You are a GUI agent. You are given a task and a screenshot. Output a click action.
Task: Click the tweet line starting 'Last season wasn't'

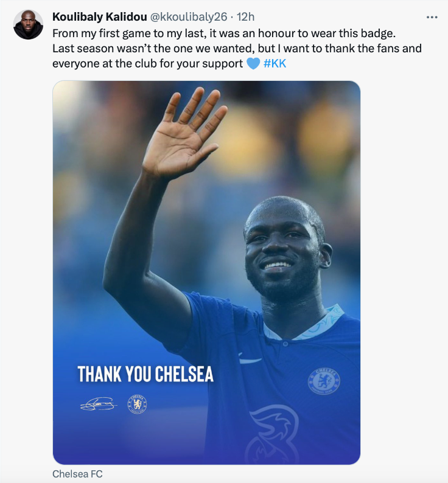click(237, 47)
